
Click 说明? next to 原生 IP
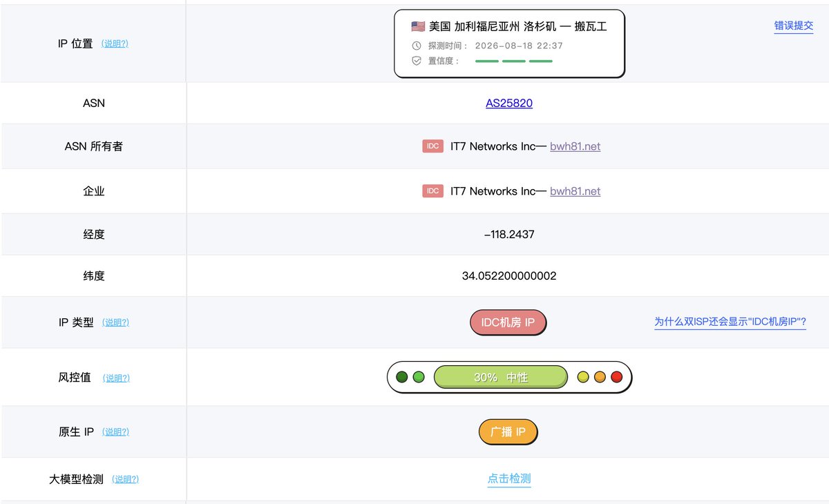tap(115, 432)
